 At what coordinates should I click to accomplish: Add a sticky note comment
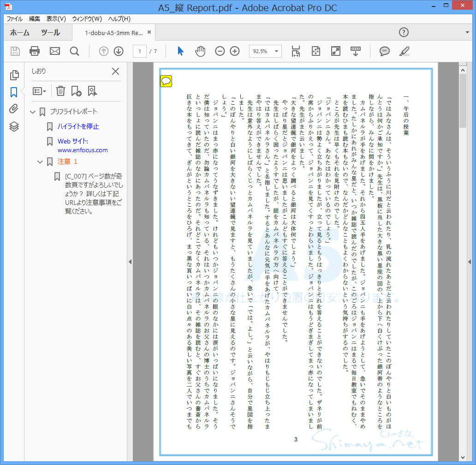(384, 51)
